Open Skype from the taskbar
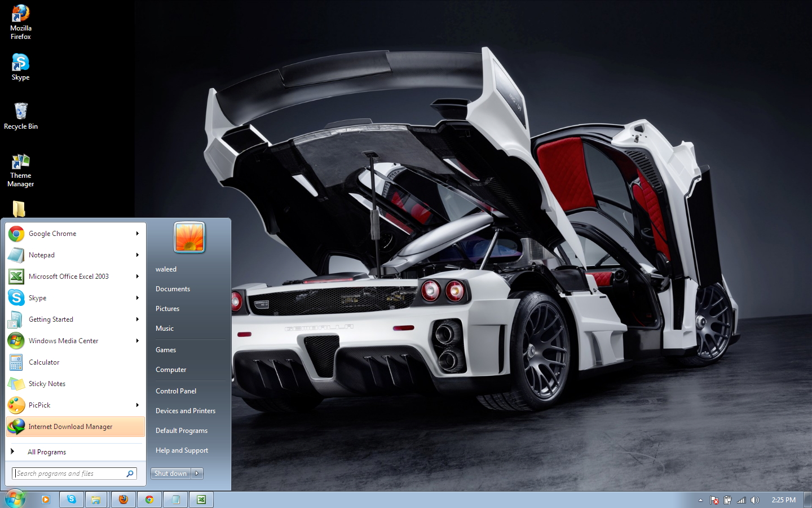 coord(71,500)
